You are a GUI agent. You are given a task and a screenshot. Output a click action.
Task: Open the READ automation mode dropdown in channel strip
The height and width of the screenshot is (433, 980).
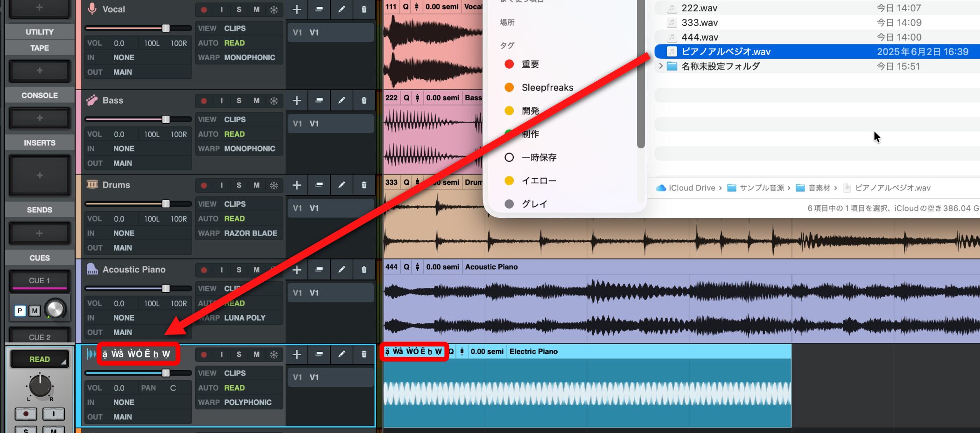(x=40, y=359)
